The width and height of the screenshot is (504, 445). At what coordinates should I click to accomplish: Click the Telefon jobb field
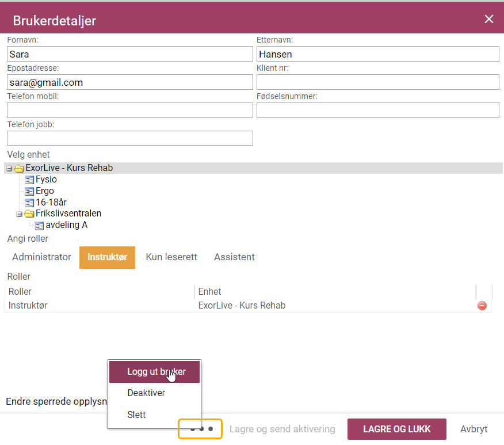tap(130, 138)
